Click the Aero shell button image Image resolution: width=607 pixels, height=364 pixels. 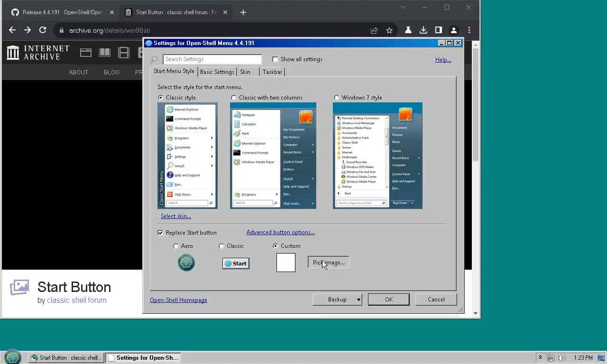(186, 263)
